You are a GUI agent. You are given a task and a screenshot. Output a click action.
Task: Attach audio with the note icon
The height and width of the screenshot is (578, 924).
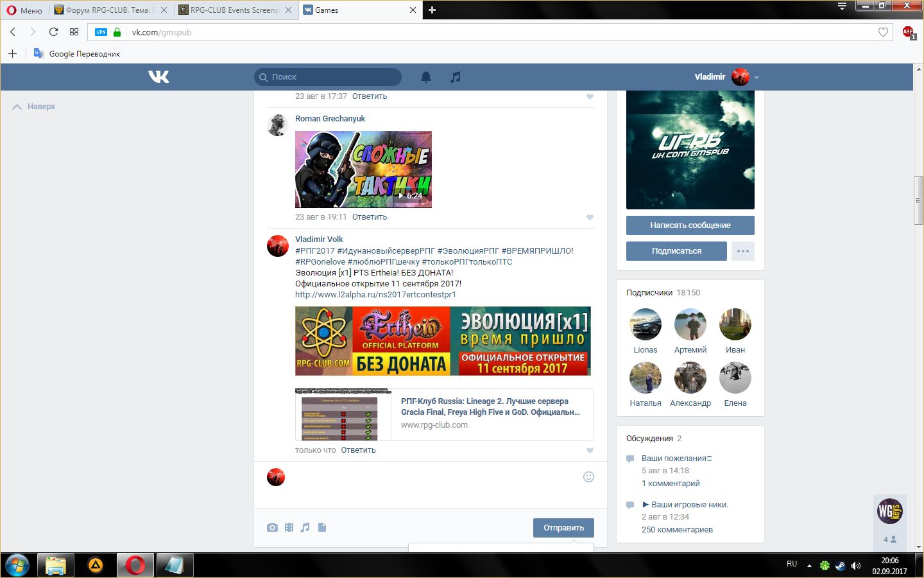305,527
